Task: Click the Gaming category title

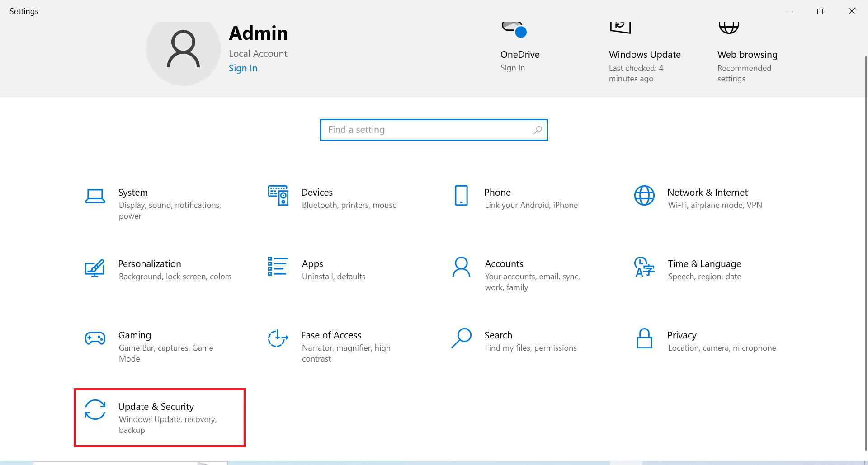Action: pyautogui.click(x=135, y=335)
